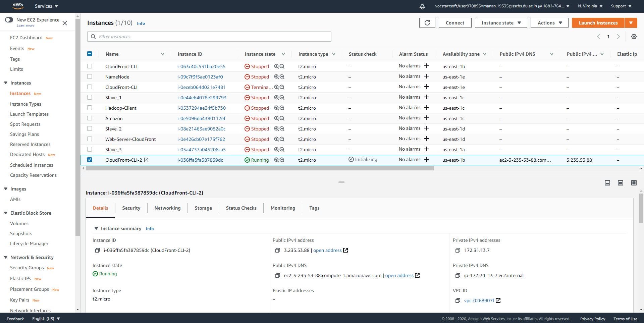The width and height of the screenshot is (644, 323).
Task: Sort by the Name column header
Action: pyautogui.click(x=112, y=54)
